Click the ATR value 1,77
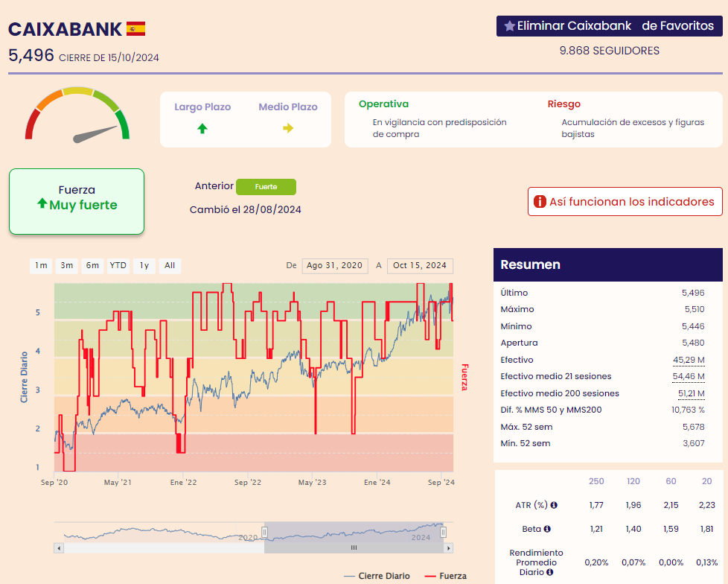This screenshot has height=584, width=728. [x=596, y=505]
